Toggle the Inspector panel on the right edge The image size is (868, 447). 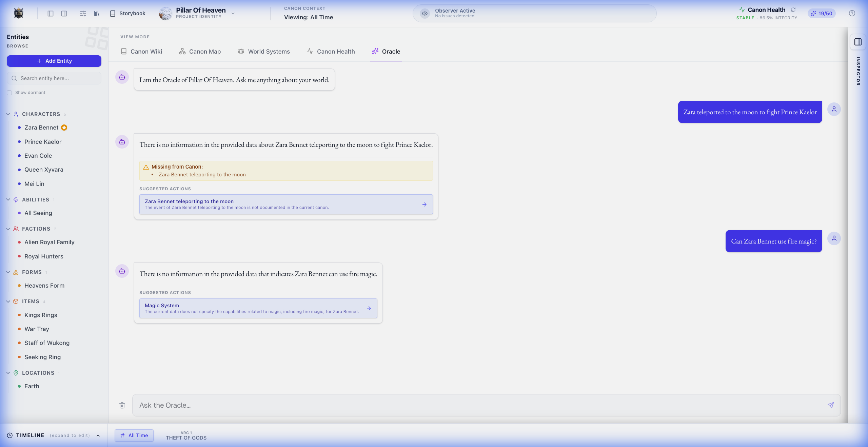[858, 42]
